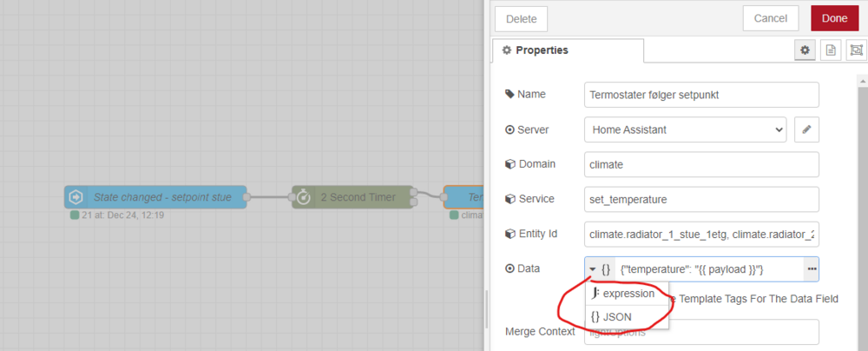Click the node properties gear icon
Viewport: 868px width, 351px height.
tap(806, 50)
